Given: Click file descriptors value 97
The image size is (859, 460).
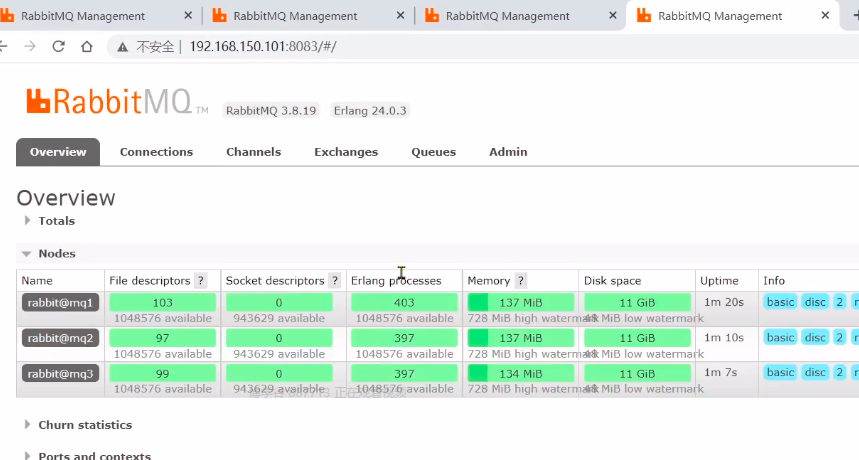Looking at the screenshot, I should coord(163,338).
